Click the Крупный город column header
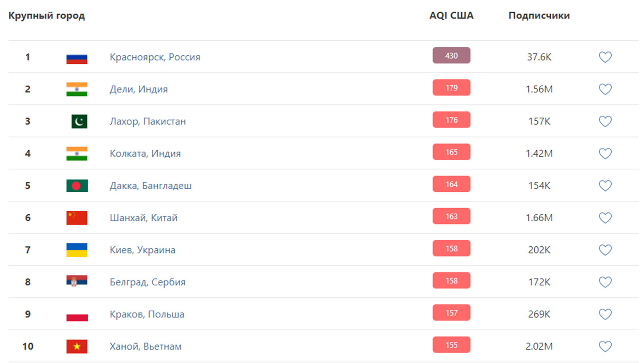Image resolution: width=644 pixels, height=363 pixels. (47, 16)
